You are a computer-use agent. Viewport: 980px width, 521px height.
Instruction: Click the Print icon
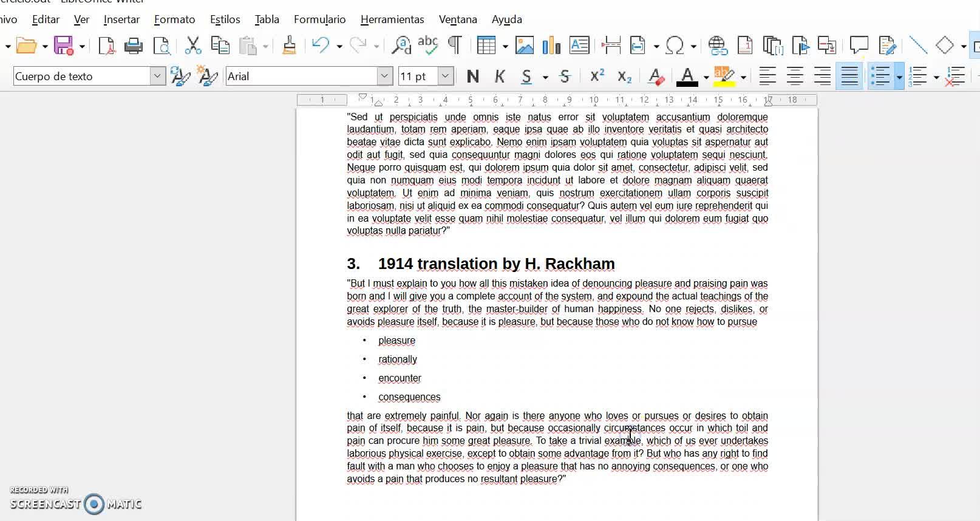[133, 46]
